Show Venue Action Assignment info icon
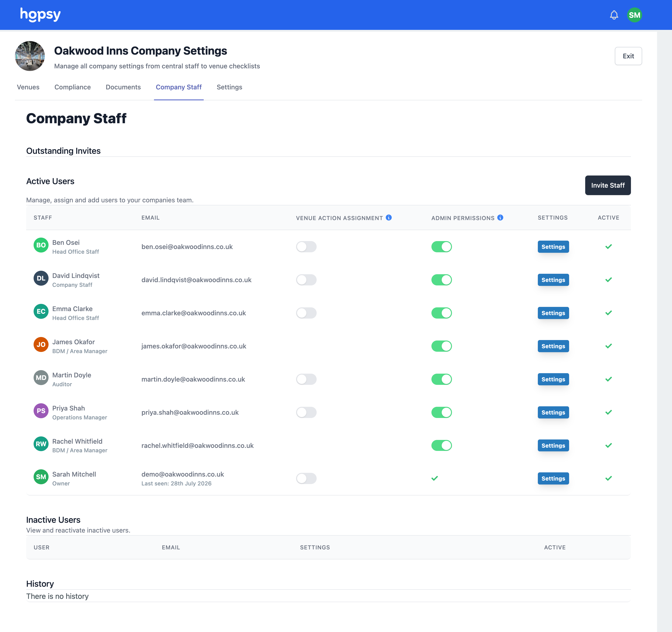The image size is (672, 632). click(389, 218)
